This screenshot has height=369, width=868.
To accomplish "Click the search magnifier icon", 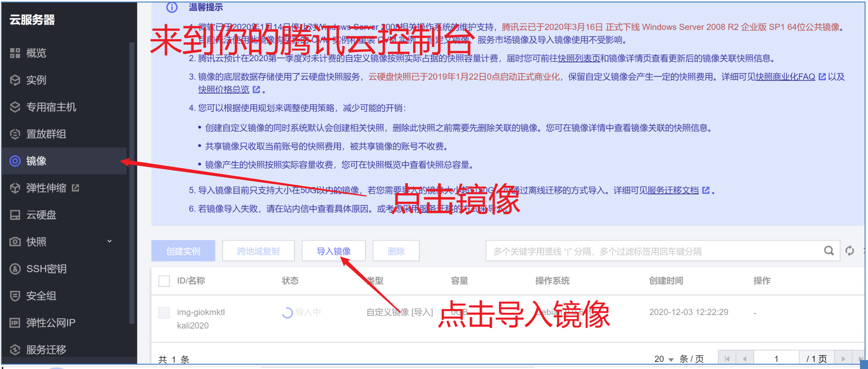I will pos(829,251).
